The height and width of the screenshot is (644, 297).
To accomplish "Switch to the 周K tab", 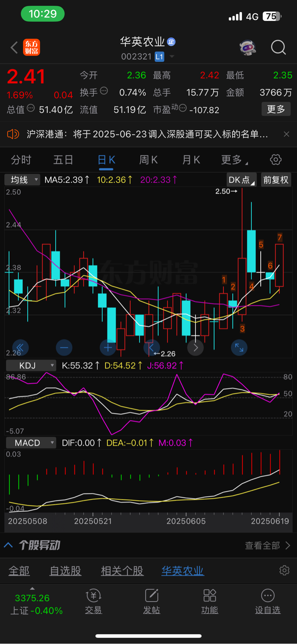I will click(x=148, y=160).
